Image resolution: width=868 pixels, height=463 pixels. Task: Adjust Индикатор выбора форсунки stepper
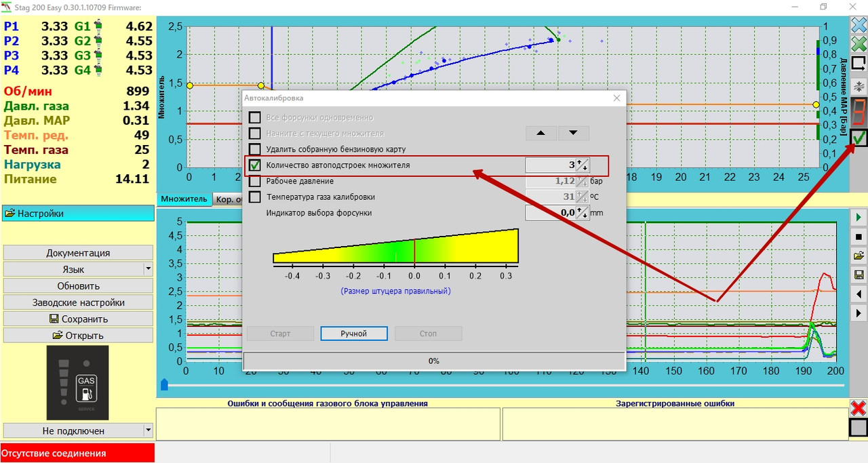coord(582,213)
